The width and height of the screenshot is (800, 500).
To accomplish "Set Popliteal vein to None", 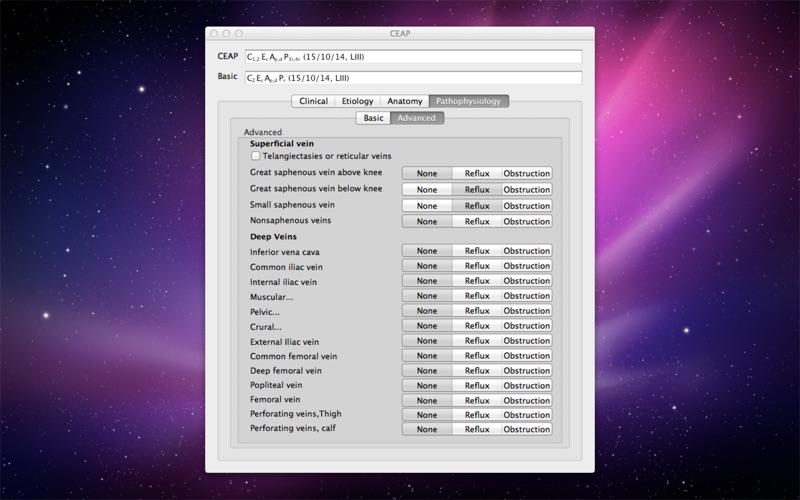I will pyautogui.click(x=427, y=386).
